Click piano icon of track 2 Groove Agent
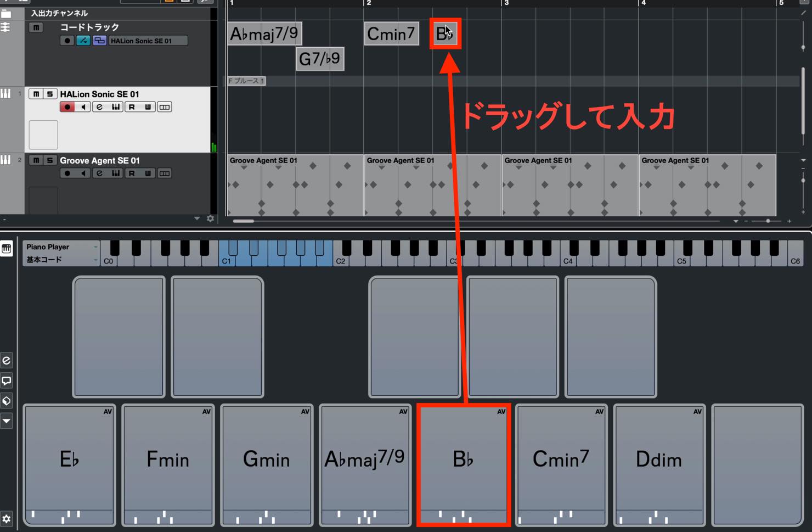This screenshot has height=532, width=812. [5, 160]
